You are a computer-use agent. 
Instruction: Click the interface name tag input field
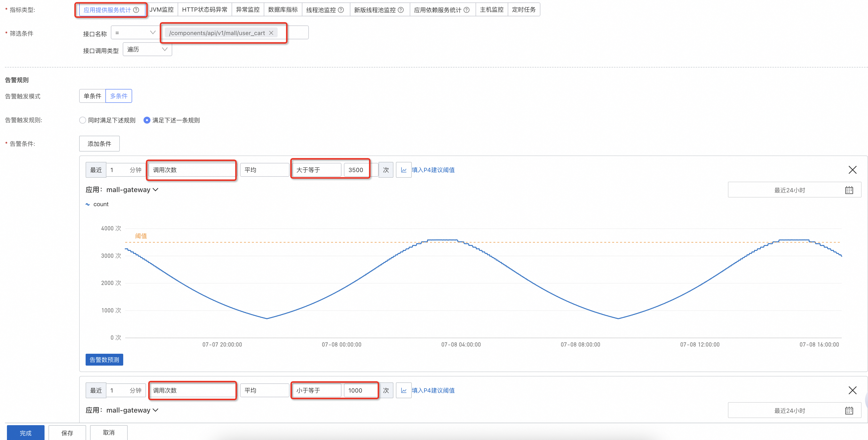[235, 33]
